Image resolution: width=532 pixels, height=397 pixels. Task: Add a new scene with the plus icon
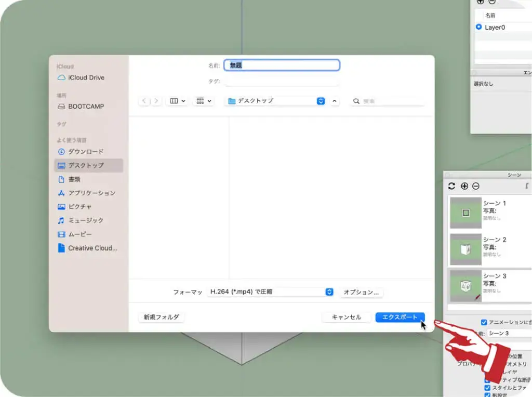click(464, 186)
